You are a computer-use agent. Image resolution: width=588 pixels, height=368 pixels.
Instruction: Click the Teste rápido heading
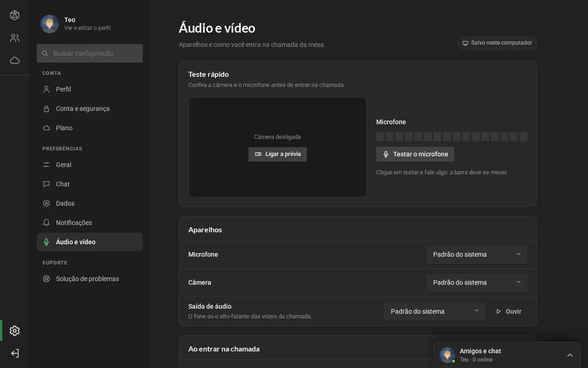pyautogui.click(x=209, y=74)
